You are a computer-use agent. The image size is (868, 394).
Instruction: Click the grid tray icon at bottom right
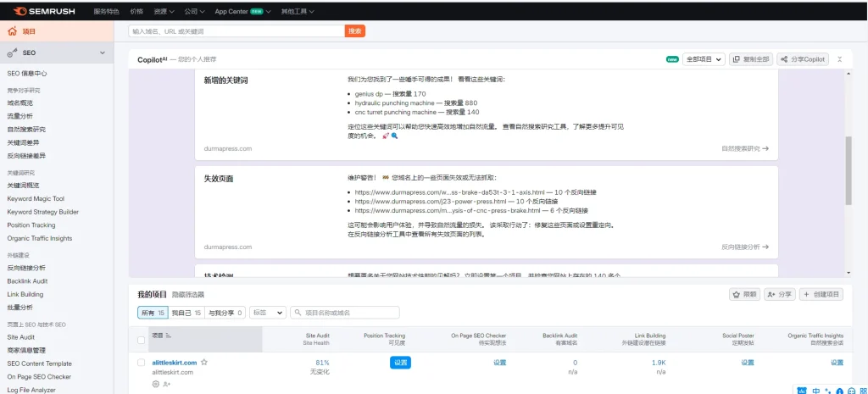click(863, 390)
